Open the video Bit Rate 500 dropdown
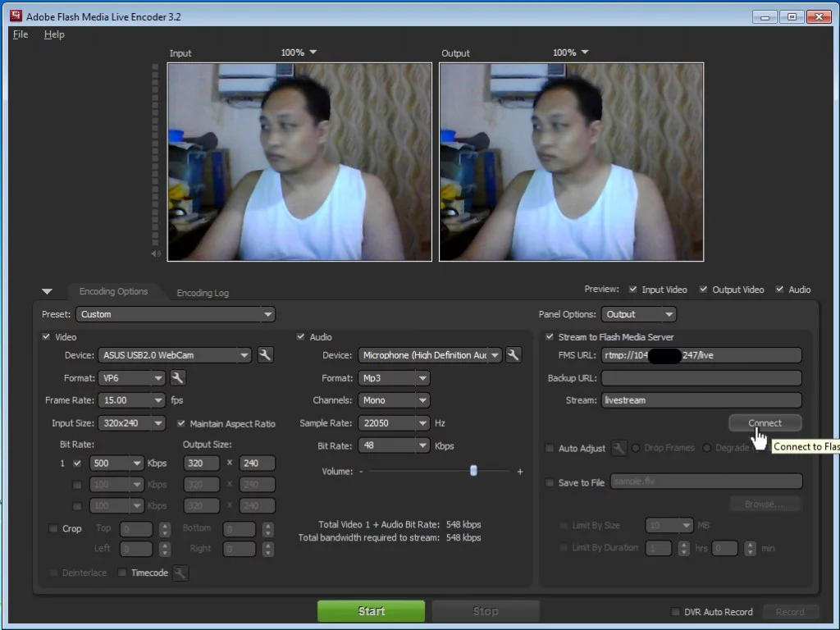The image size is (840, 630). pyautogui.click(x=116, y=463)
